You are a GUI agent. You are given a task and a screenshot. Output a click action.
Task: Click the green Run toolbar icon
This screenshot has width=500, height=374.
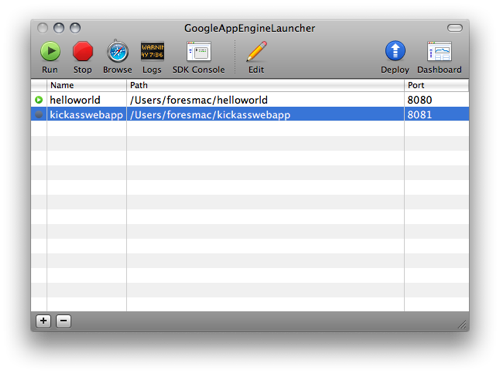(50, 51)
